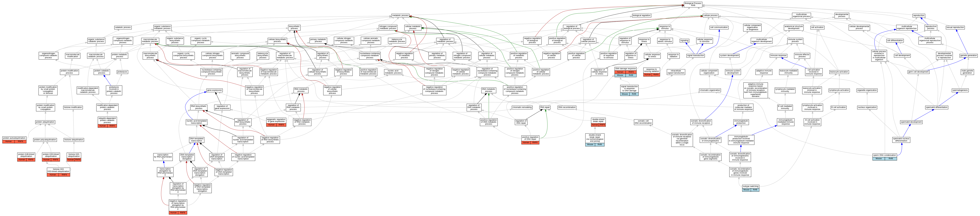Select the 'organelle organization' node
This screenshot has height=216, width=980.
point(867,90)
